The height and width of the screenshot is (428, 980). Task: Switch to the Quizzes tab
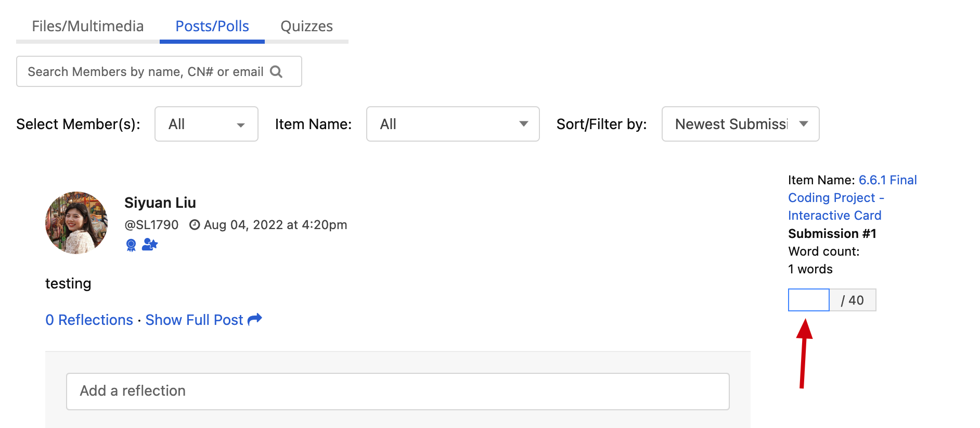306,26
